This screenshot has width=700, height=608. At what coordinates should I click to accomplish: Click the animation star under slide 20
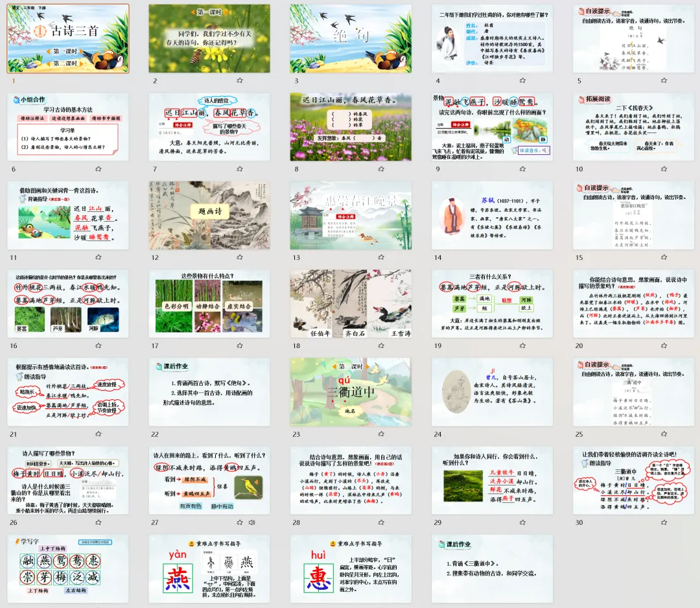click(664, 345)
